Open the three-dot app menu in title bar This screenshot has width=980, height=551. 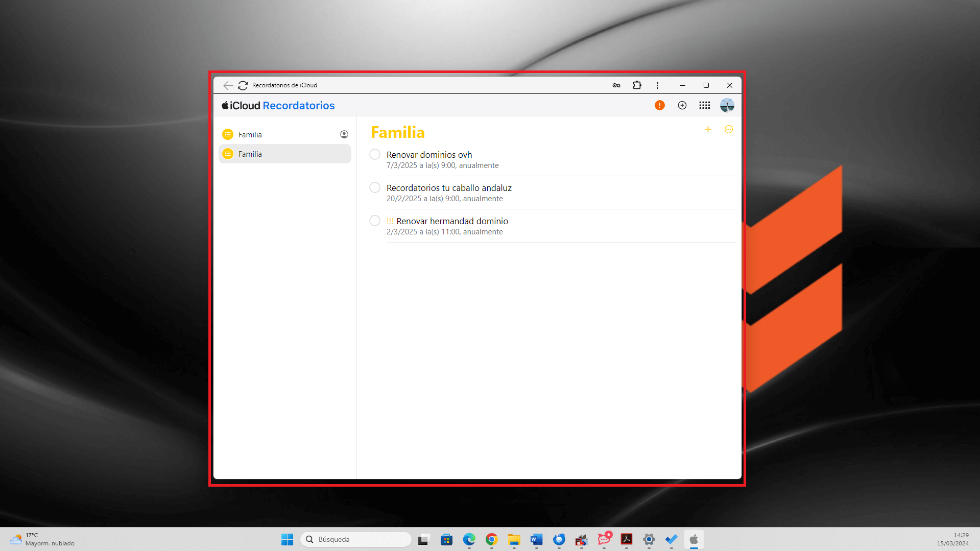point(657,85)
